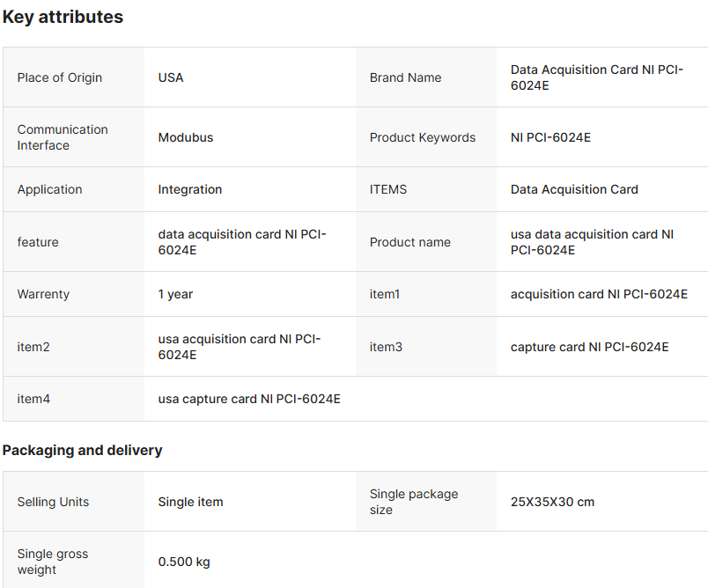Select the item3 label cell
The width and height of the screenshot is (708, 588).
(x=386, y=347)
